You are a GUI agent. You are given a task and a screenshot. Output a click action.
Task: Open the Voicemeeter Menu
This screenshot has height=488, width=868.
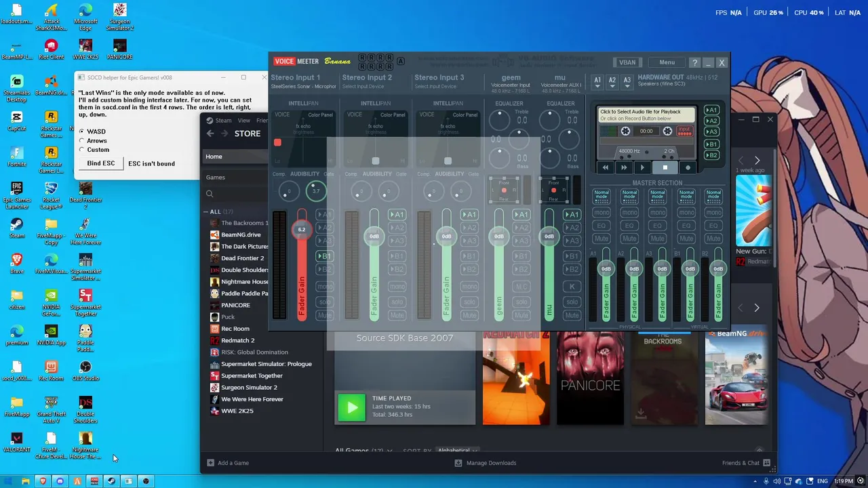[x=667, y=62]
